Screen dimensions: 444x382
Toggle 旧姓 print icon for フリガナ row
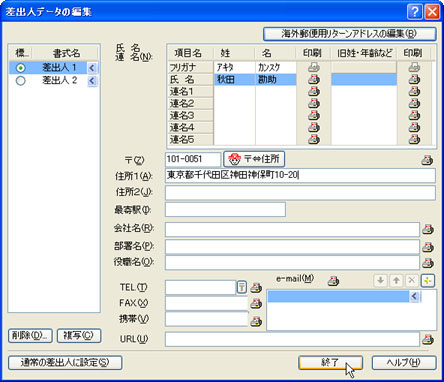pyautogui.click(x=414, y=67)
